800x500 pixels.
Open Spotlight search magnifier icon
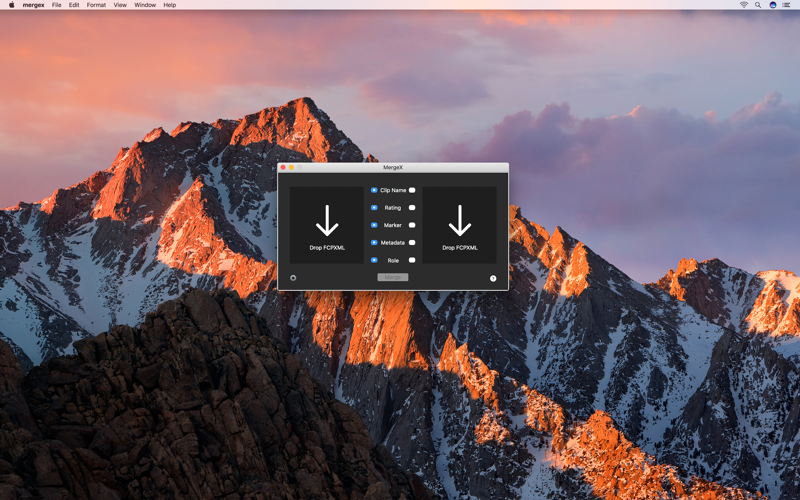[x=758, y=5]
